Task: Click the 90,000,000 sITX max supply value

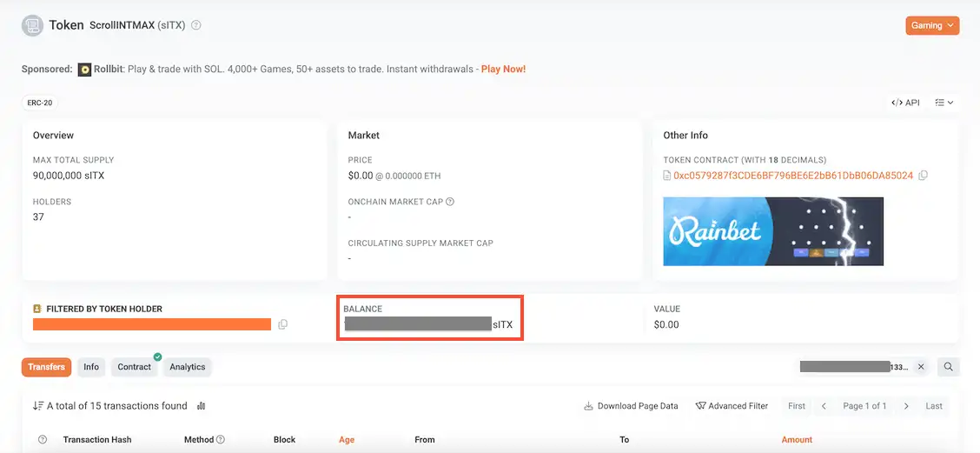Action: click(x=69, y=176)
